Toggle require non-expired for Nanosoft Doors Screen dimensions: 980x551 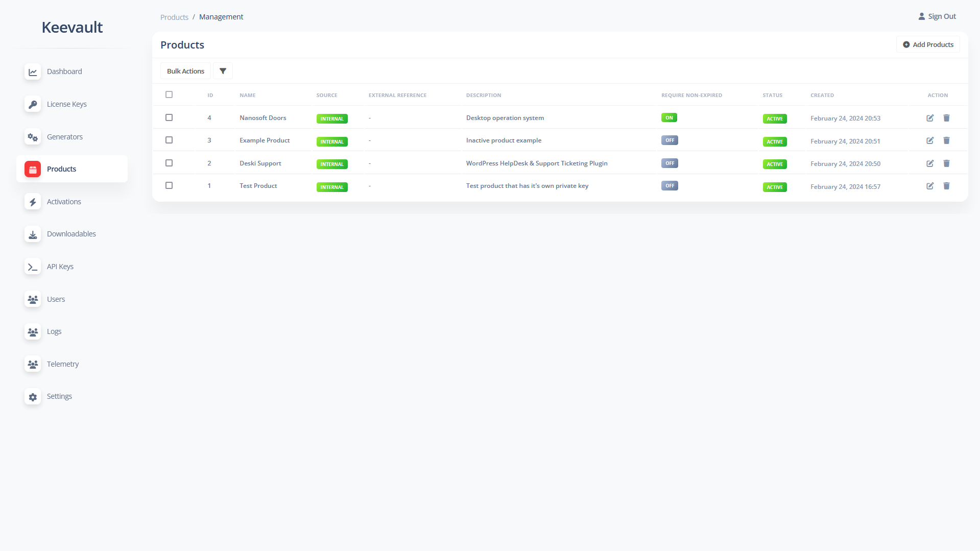pos(669,117)
